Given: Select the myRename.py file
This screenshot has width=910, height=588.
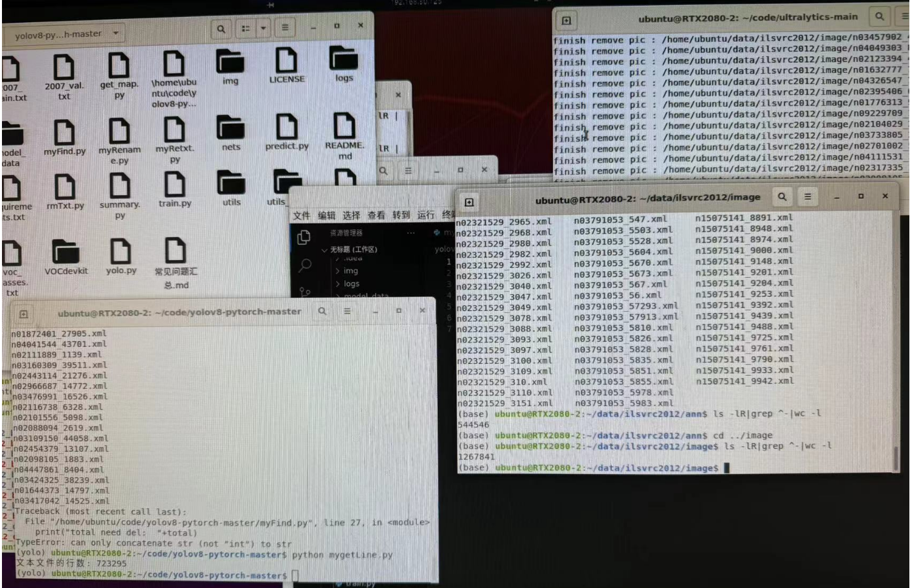Looking at the screenshot, I should tap(119, 141).
